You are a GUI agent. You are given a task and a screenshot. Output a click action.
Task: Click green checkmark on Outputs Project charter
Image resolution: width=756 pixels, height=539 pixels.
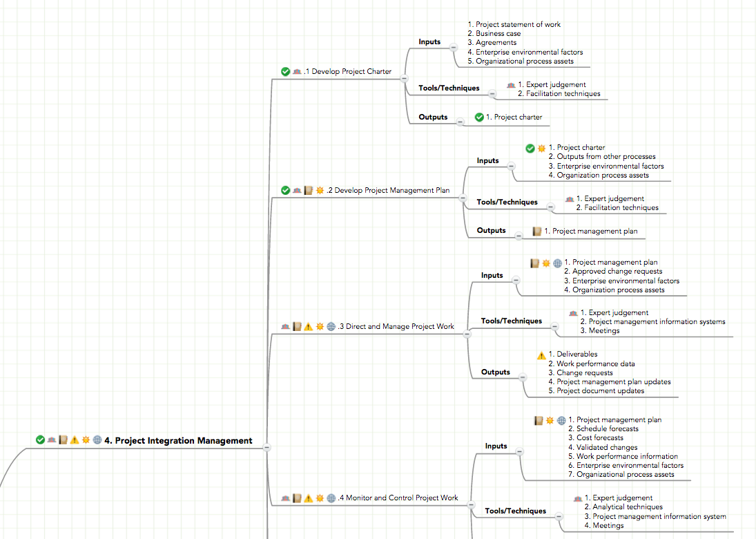coord(479,117)
